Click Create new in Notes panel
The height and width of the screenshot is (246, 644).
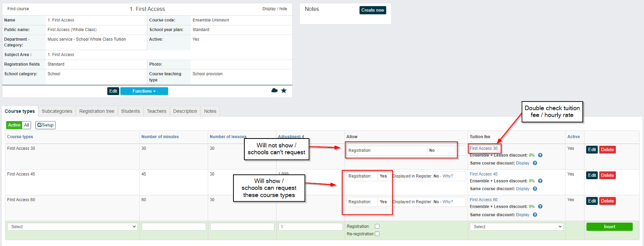coord(373,10)
